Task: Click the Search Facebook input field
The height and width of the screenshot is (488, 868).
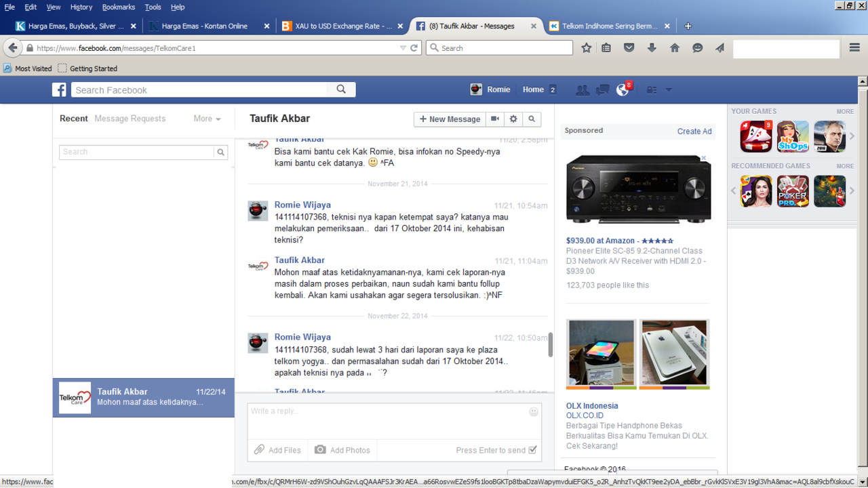Action: (200, 89)
